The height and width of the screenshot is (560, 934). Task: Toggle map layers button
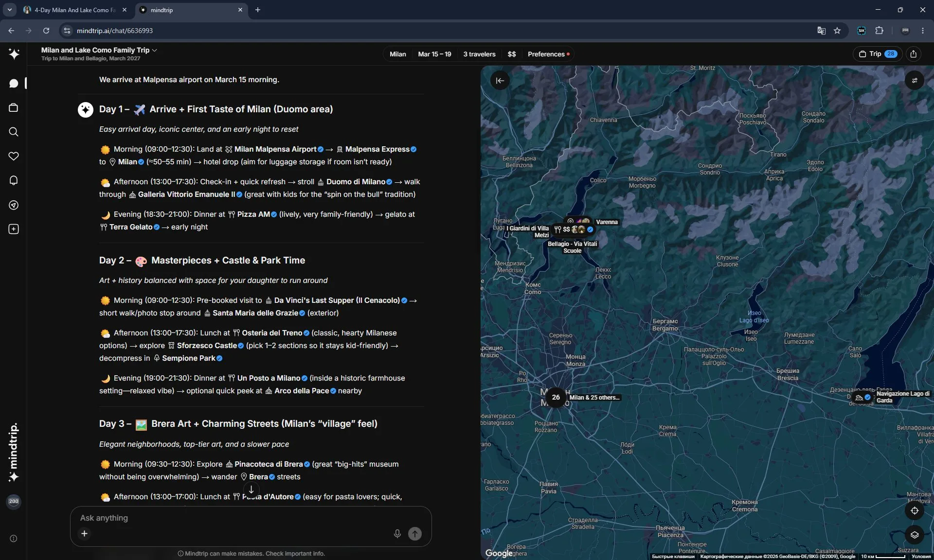click(915, 535)
